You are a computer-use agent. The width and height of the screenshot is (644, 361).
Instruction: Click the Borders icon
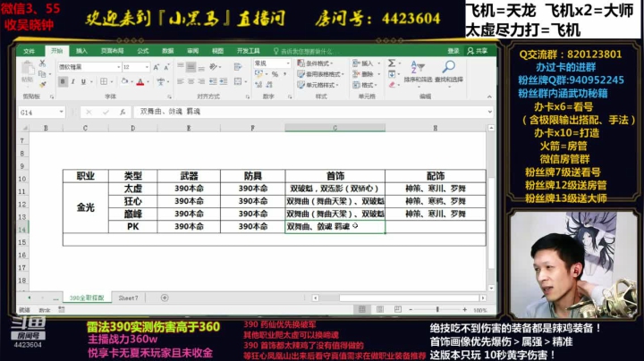104,81
